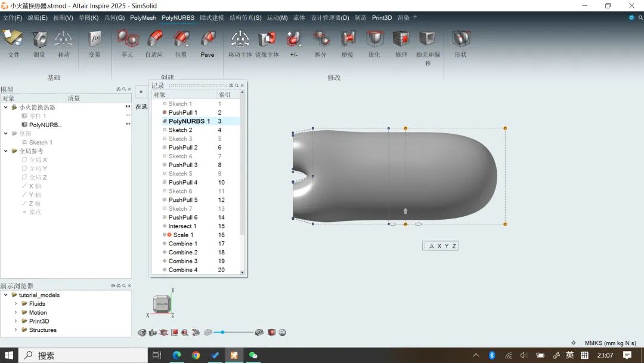
Task: Toggle the X axis constraint button
Action: [439, 246]
